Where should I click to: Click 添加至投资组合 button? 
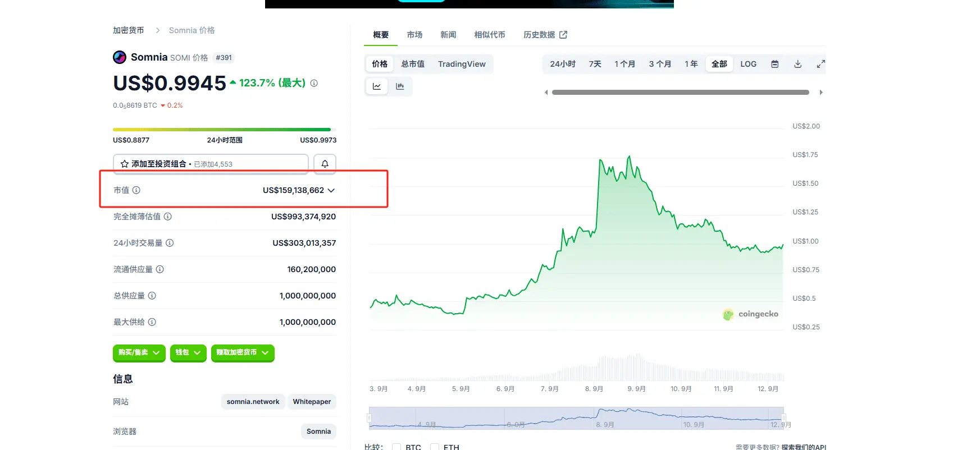[x=211, y=164]
